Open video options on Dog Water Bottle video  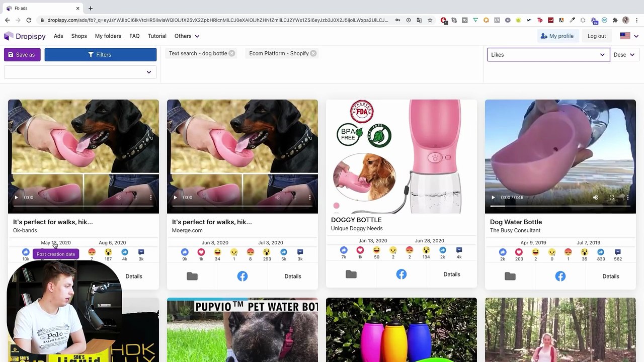click(x=628, y=198)
